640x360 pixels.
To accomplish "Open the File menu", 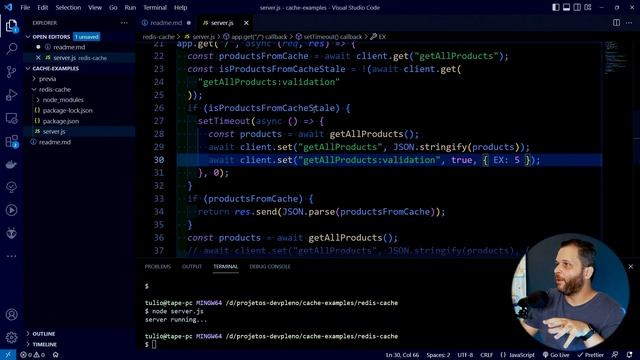I will click(25, 7).
